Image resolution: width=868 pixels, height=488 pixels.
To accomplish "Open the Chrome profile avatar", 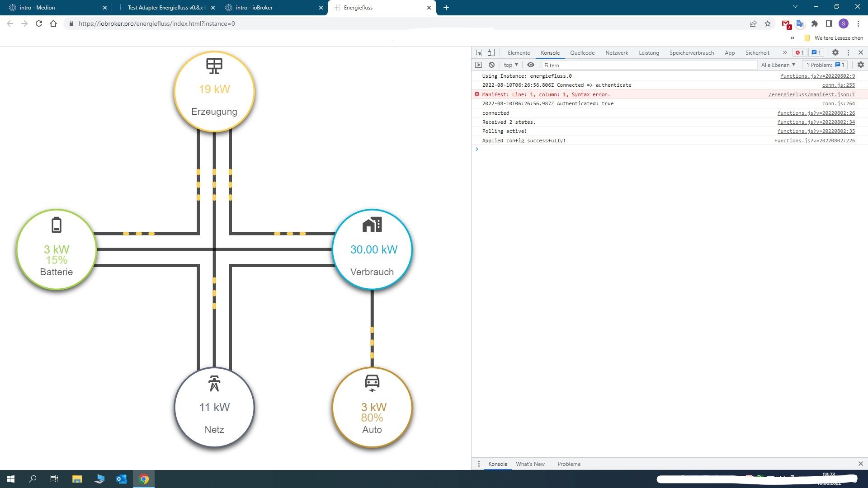I will click(844, 23).
